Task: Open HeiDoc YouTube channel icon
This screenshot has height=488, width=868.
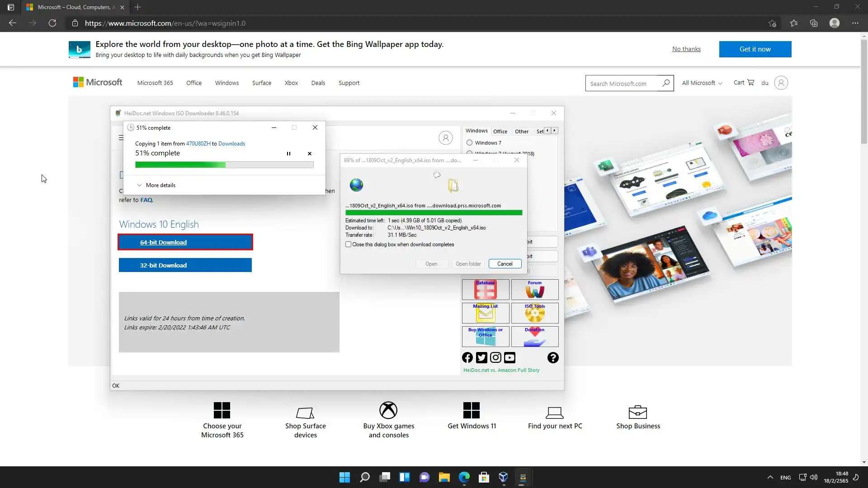Action: point(509,358)
